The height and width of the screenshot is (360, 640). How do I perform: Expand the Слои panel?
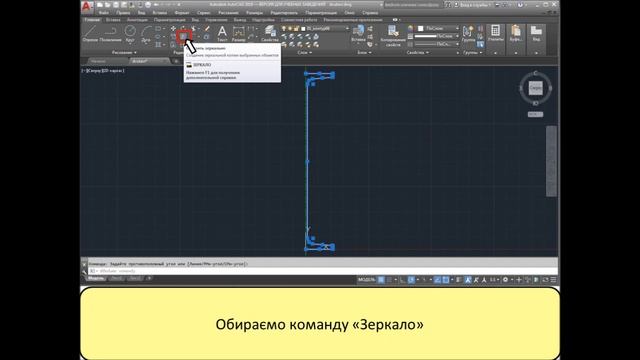pos(304,53)
